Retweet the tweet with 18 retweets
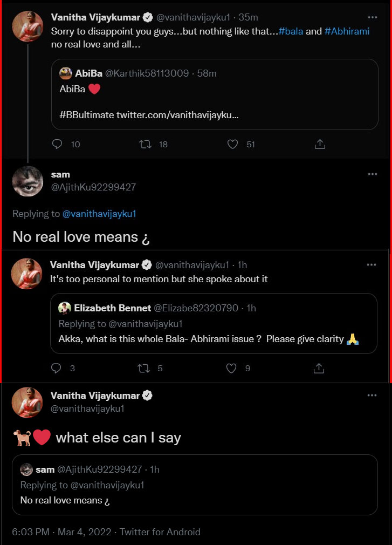The width and height of the screenshot is (392, 545). coord(145,144)
